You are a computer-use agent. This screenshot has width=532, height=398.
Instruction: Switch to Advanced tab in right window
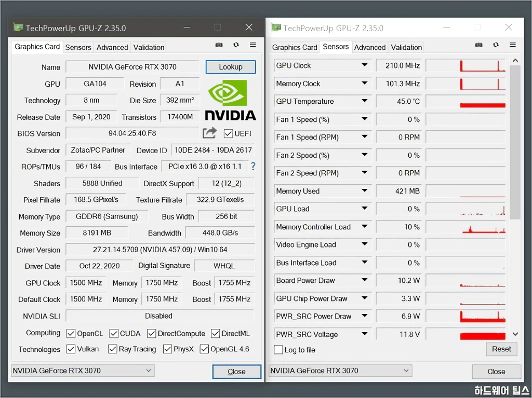tap(370, 47)
